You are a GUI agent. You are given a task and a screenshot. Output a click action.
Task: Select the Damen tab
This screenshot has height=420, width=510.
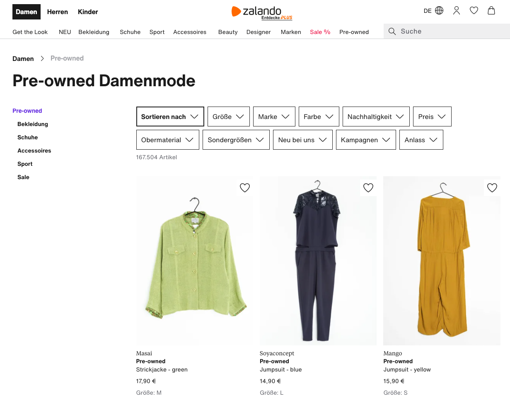(27, 12)
